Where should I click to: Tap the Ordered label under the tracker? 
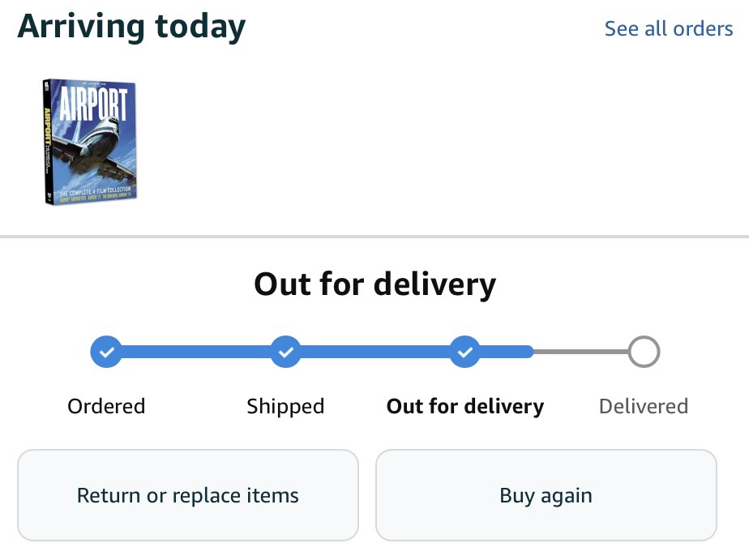tap(106, 406)
